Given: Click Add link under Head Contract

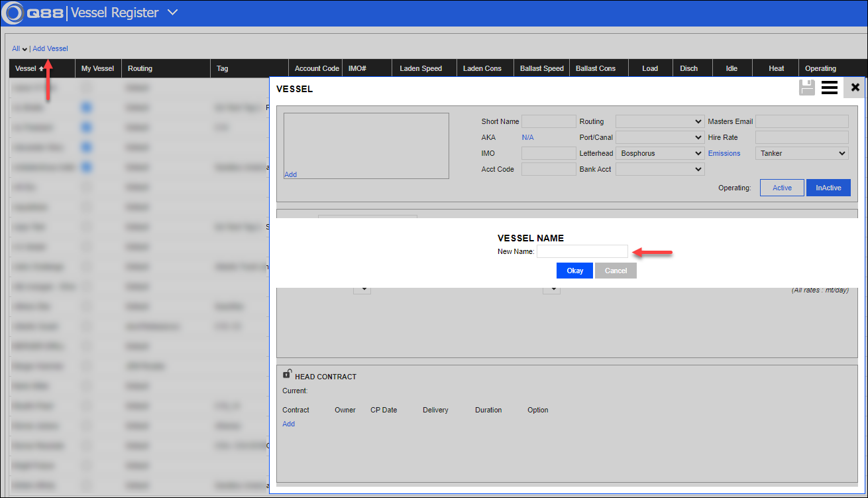Looking at the screenshot, I should [288, 424].
